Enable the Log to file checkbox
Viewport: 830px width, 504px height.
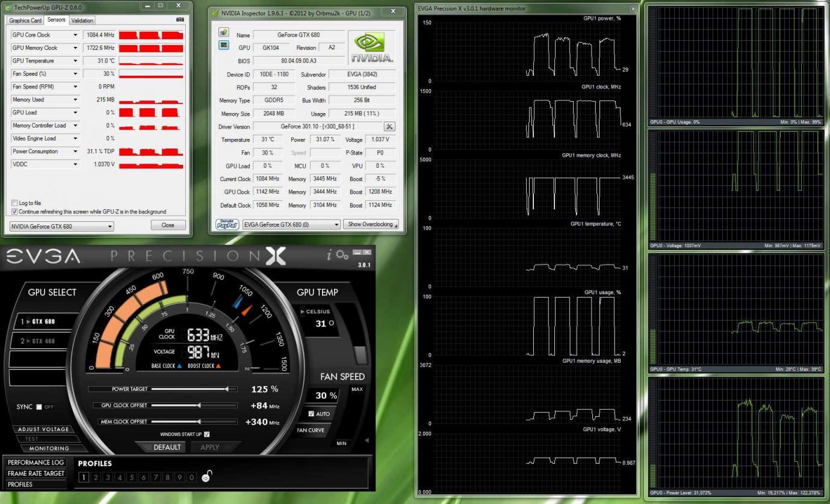(15, 203)
